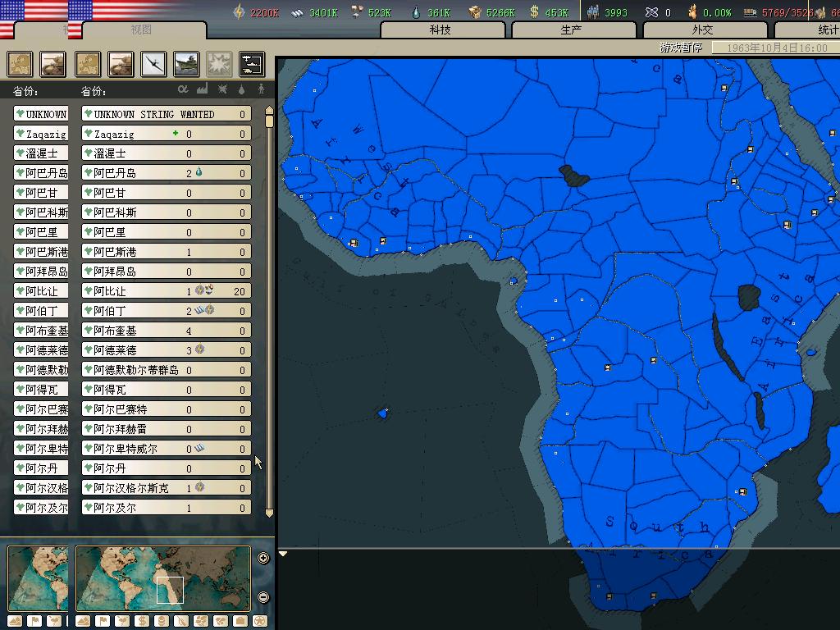Click the metal icon in 阿尔卑特威尔 row
Image resolution: width=840 pixels, height=630 pixels.
199,447
